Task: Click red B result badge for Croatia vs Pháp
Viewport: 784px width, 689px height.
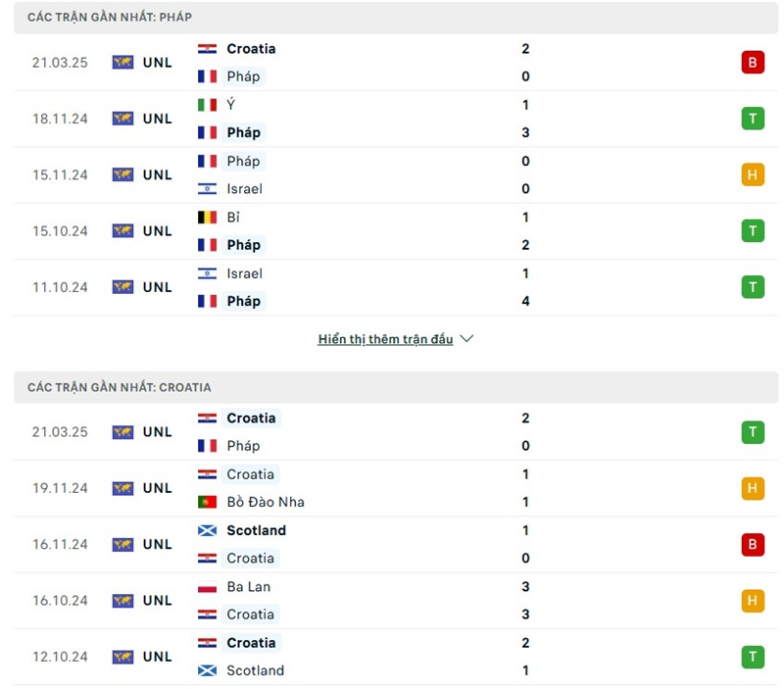Action: coord(752,63)
